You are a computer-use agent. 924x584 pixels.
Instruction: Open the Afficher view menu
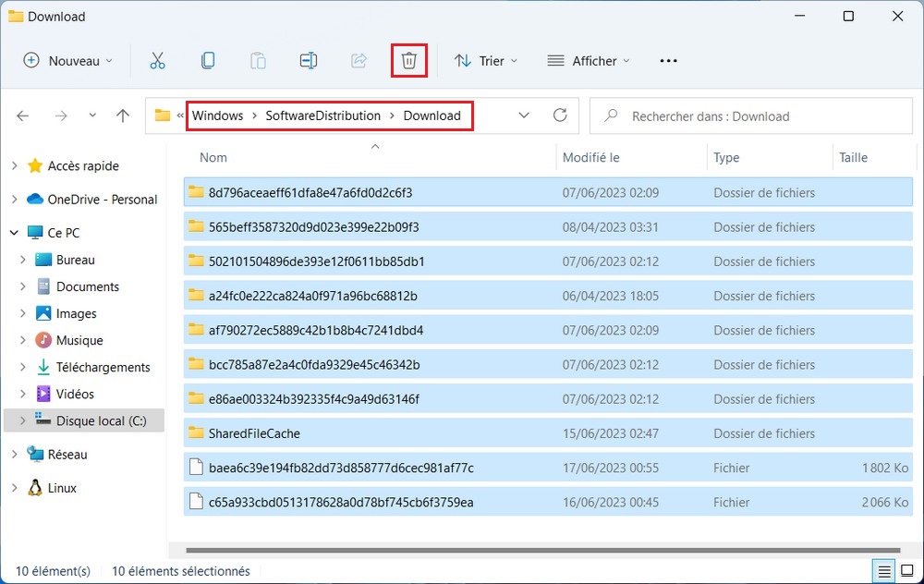click(589, 61)
